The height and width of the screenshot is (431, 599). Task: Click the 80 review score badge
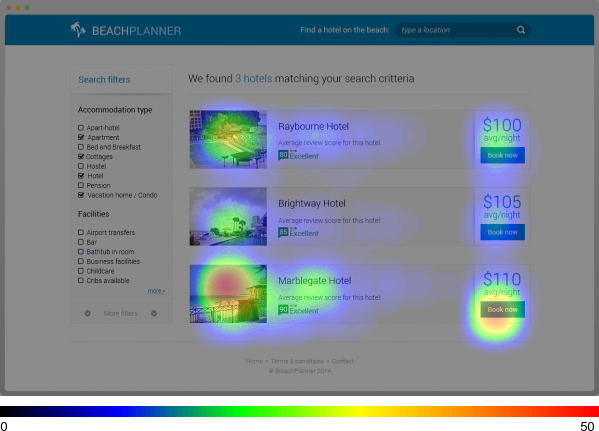(283, 155)
